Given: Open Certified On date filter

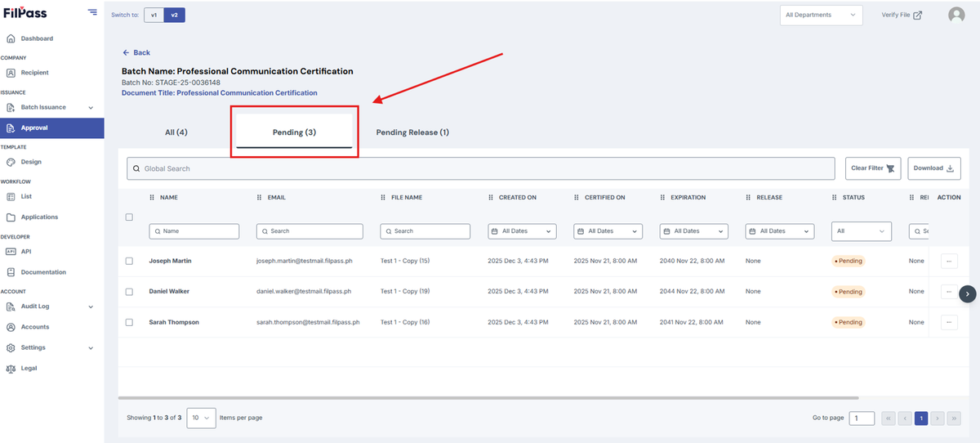Looking at the screenshot, I should tap(608, 231).
